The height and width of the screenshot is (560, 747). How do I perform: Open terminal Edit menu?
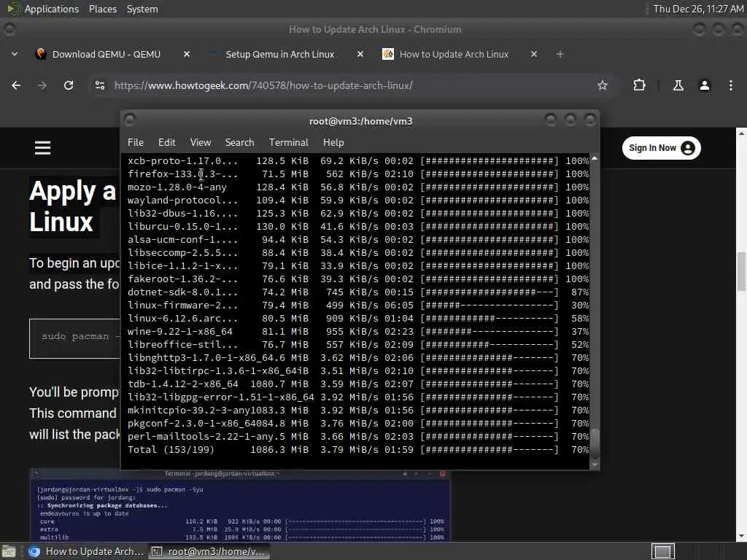[x=167, y=142]
